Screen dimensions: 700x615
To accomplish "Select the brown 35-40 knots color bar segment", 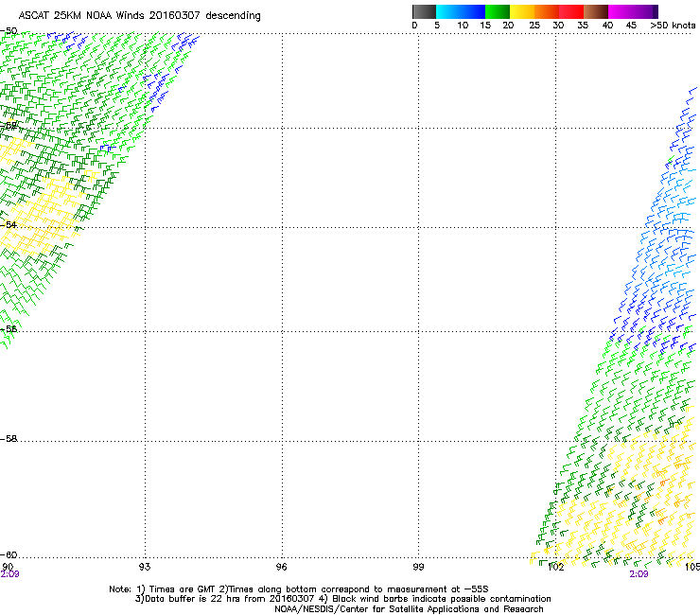I will point(596,11).
